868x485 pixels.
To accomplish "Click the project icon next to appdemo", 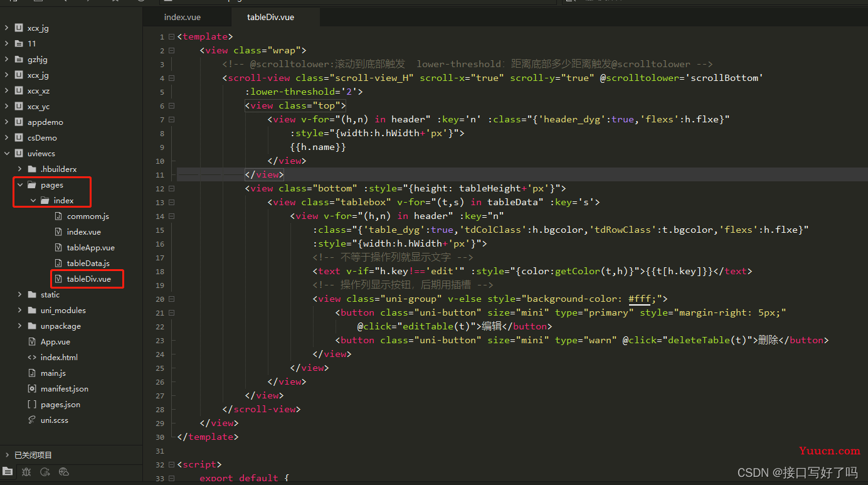I will tap(19, 122).
